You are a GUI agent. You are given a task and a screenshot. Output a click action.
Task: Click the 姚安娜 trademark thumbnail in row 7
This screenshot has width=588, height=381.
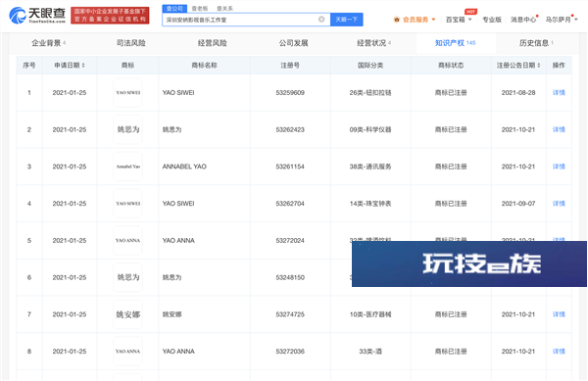(x=127, y=314)
